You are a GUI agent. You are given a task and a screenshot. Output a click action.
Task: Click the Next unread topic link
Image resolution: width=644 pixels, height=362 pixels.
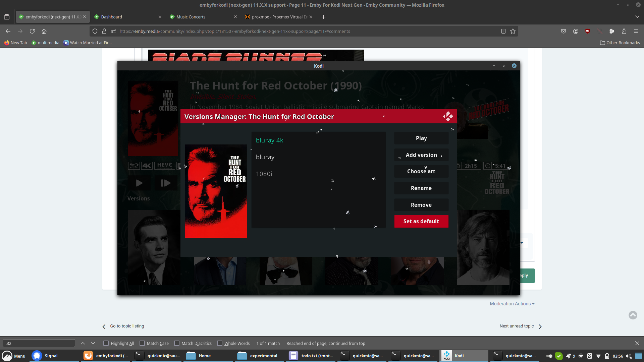(517, 326)
